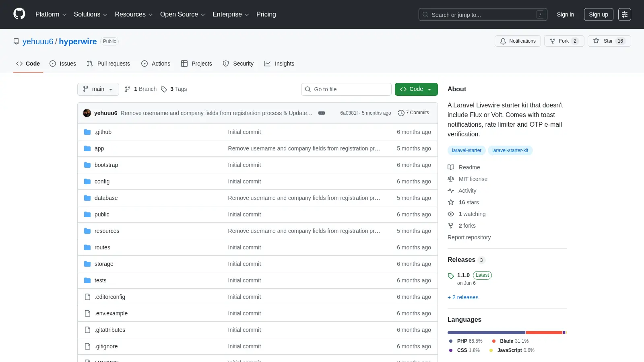Click the star icon beside 16 stars
The height and width of the screenshot is (362, 644).
451,202
